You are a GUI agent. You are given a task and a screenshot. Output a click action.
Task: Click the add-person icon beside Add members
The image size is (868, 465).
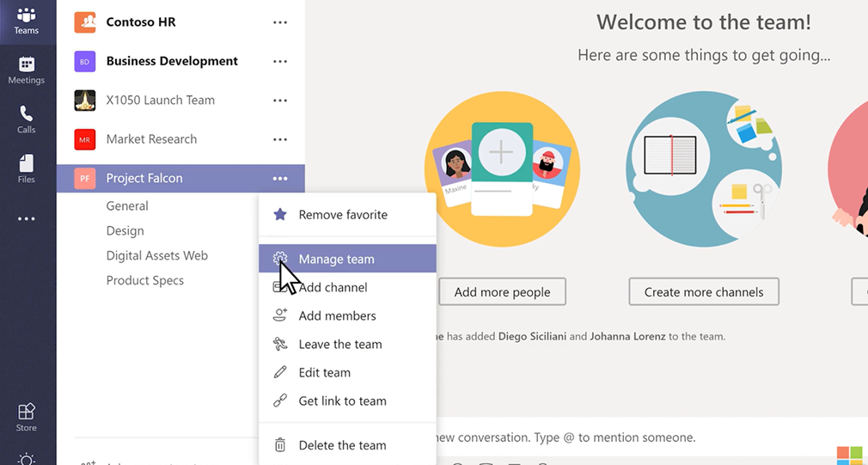[280, 315]
